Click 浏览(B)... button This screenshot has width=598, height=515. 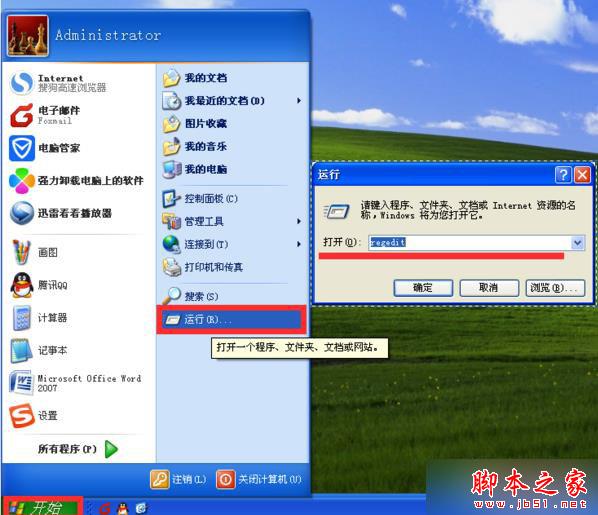click(x=555, y=288)
